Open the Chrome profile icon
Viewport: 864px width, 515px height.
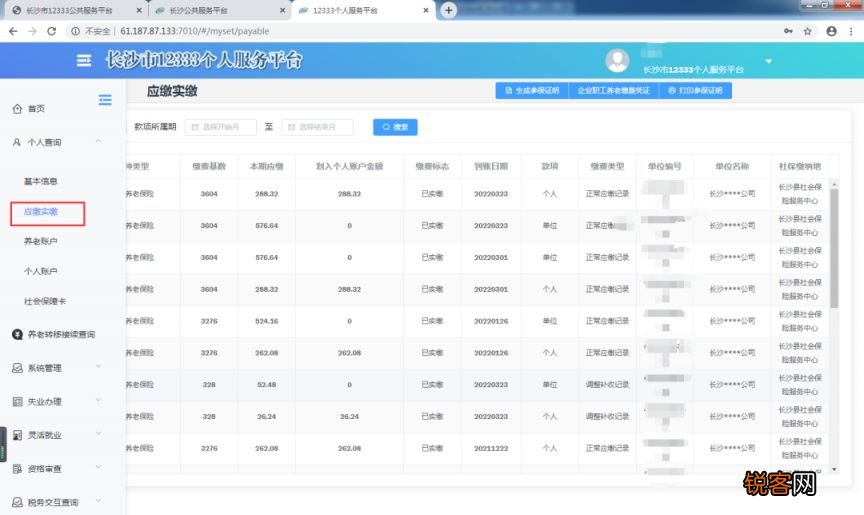(x=831, y=31)
